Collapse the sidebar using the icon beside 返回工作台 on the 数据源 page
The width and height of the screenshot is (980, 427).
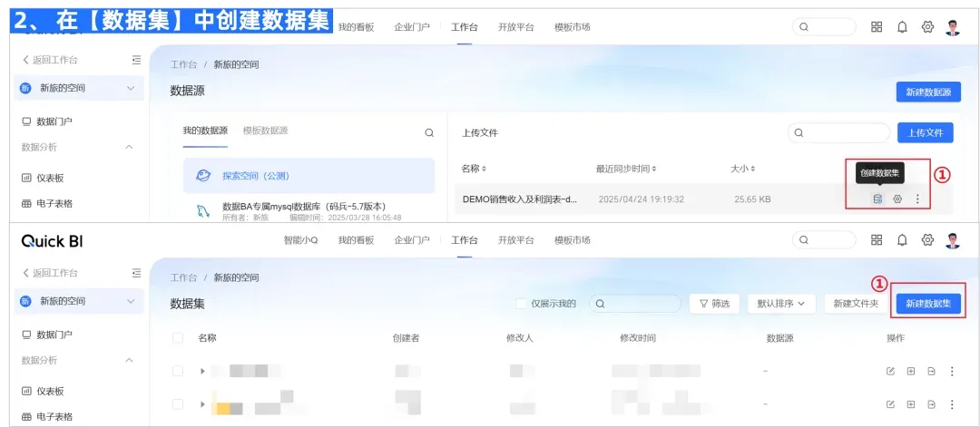[136, 60]
